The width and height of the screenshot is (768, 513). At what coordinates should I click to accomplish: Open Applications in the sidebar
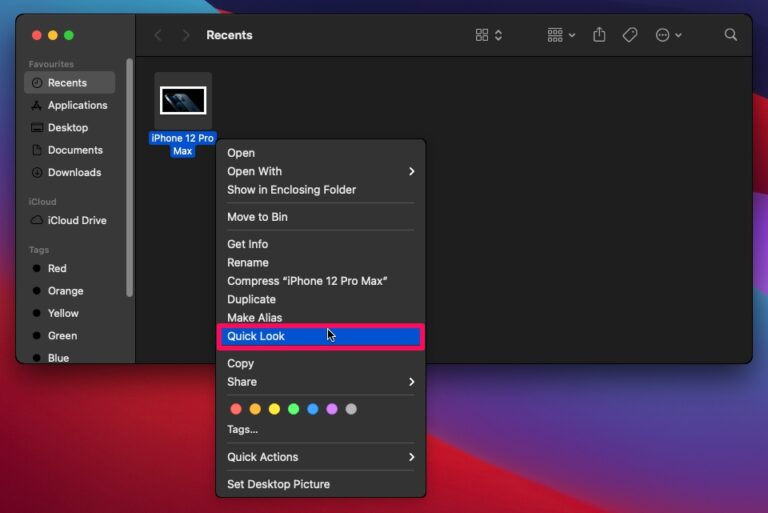[76, 105]
